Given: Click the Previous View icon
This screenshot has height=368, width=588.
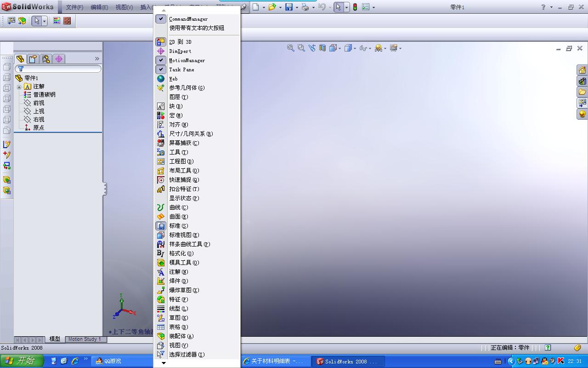Looking at the screenshot, I should 312,48.
